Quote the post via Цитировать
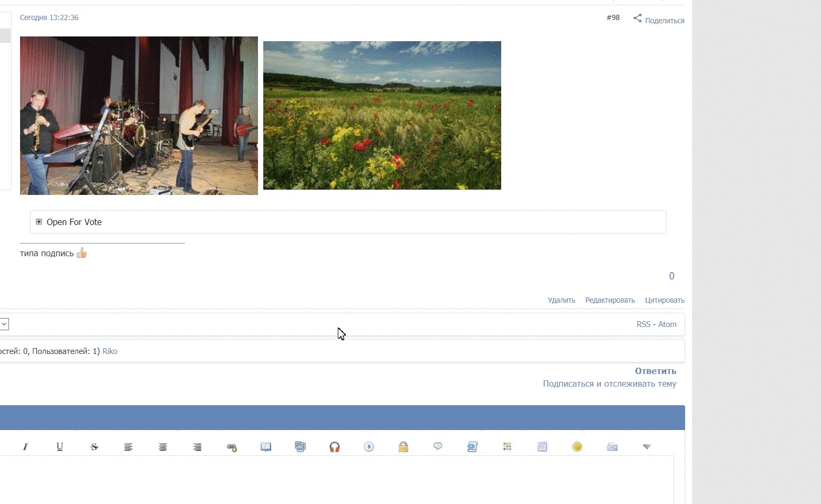 pyautogui.click(x=665, y=300)
